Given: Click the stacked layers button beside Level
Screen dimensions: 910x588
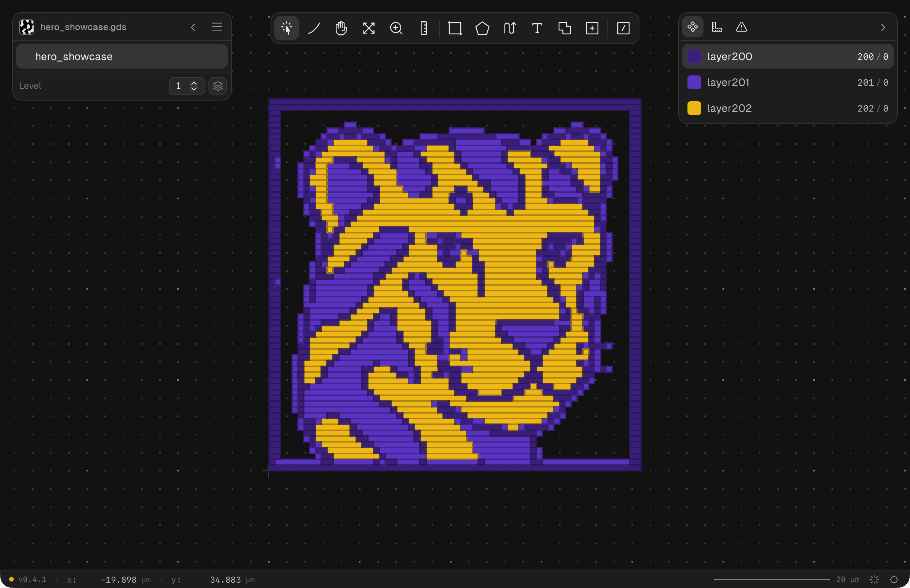Looking at the screenshot, I should point(218,86).
